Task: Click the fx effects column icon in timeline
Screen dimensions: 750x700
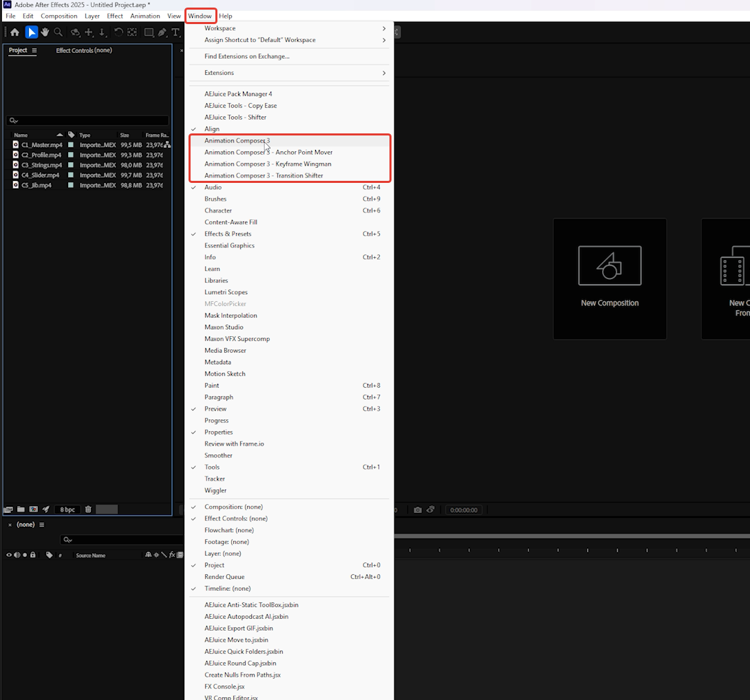Action: pos(172,555)
